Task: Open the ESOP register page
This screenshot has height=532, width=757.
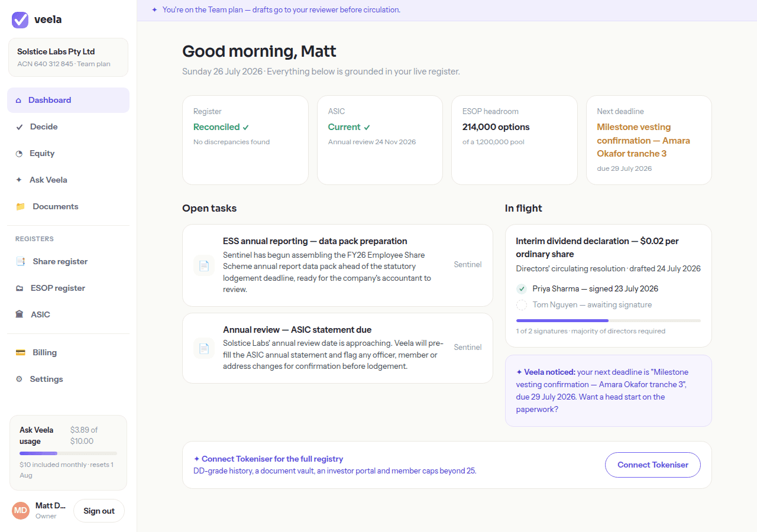Action: [x=68, y=288]
